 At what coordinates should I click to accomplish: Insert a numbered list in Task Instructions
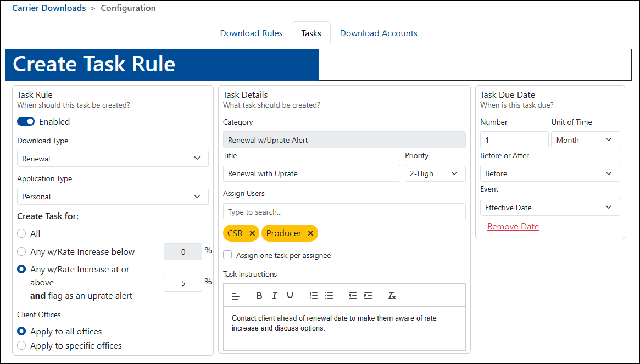point(313,295)
